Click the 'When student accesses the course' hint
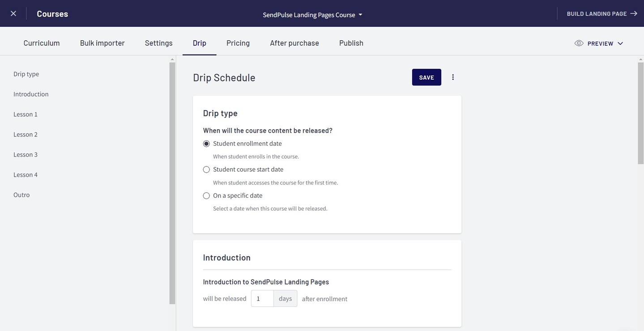The height and width of the screenshot is (331, 644). [276, 182]
